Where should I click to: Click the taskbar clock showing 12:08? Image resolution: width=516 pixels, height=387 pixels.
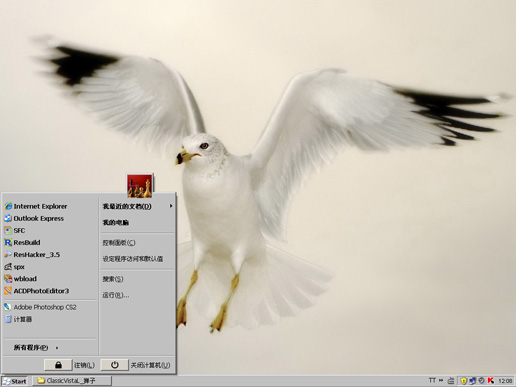click(505, 381)
